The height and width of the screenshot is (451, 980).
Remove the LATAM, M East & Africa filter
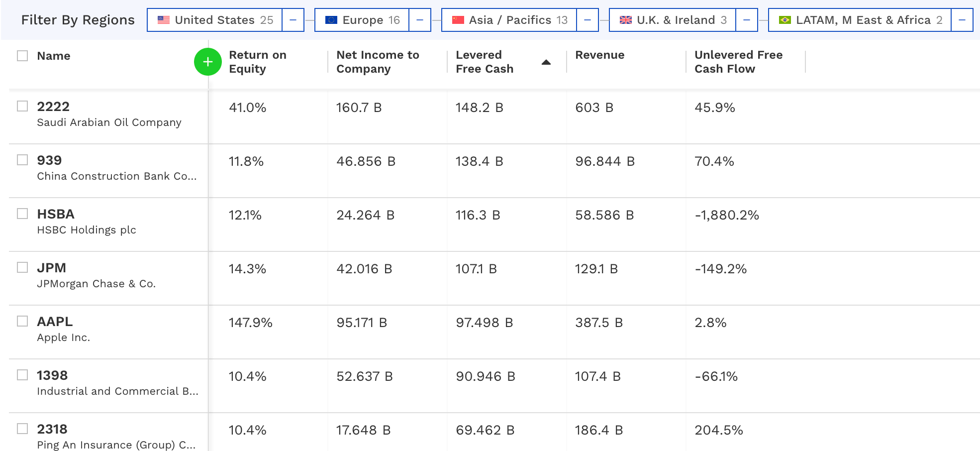pyautogui.click(x=962, y=20)
